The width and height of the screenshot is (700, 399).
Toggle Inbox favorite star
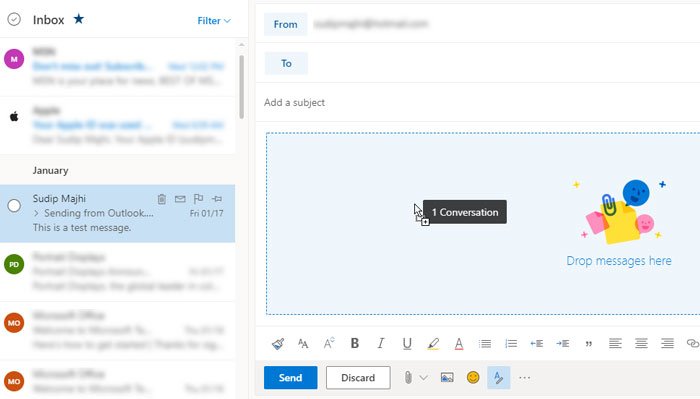[79, 19]
